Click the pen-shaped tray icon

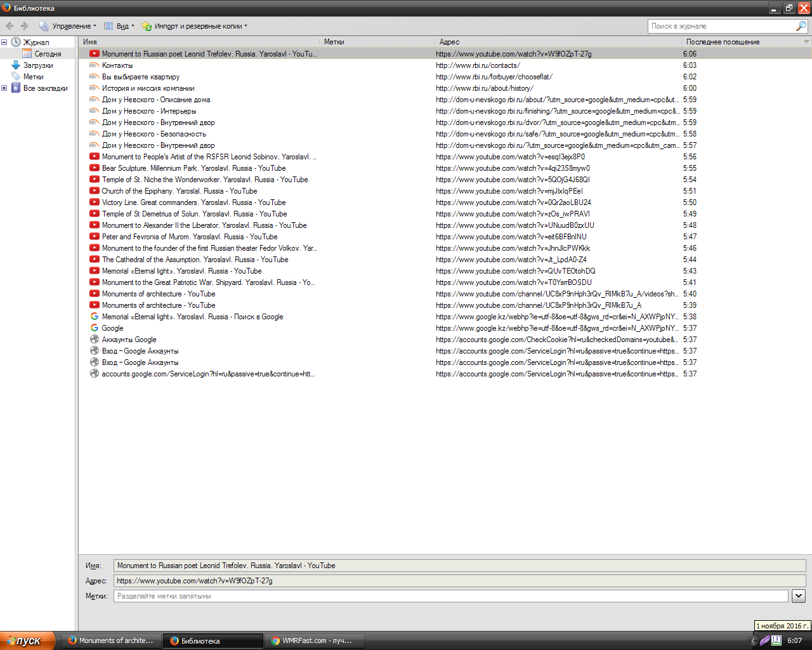click(765, 640)
